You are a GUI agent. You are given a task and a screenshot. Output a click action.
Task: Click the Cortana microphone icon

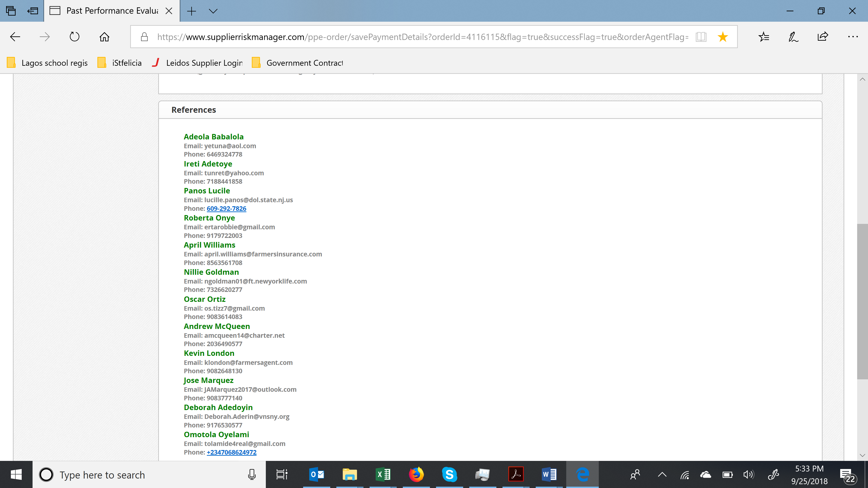(x=252, y=474)
